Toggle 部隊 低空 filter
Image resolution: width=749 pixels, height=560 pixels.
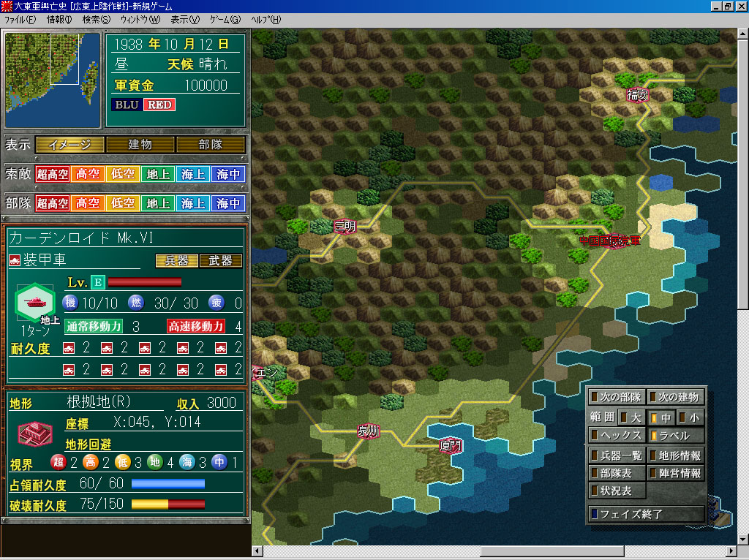pyautogui.click(x=123, y=203)
